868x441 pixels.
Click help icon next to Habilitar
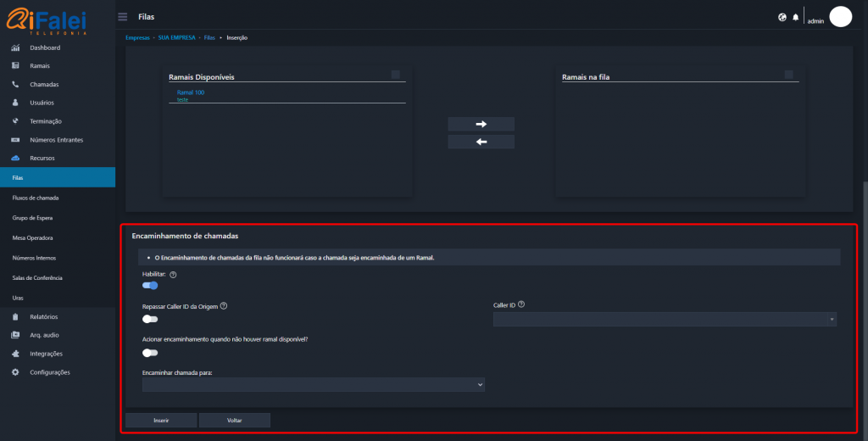173,275
